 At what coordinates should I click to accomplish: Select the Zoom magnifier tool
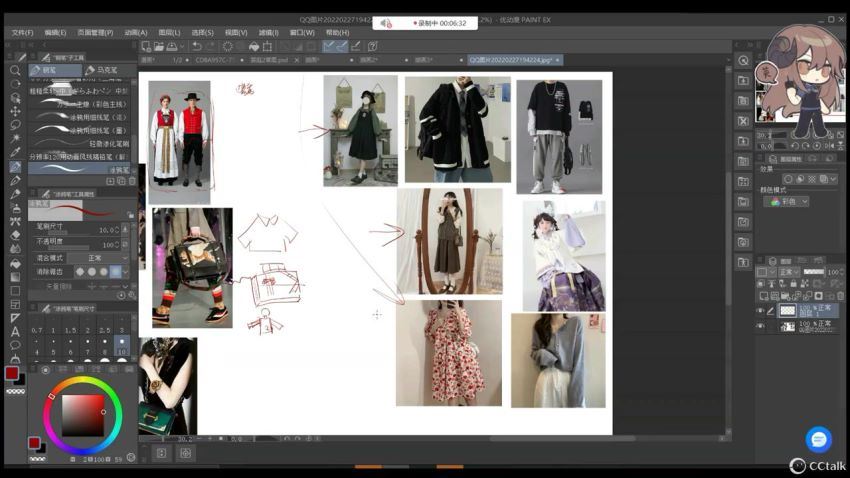[15, 70]
